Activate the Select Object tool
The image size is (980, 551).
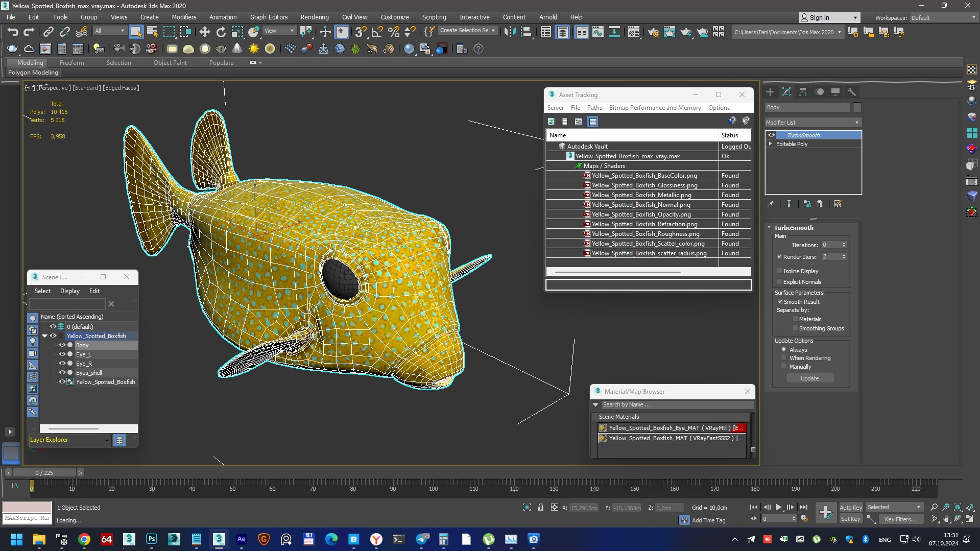click(x=136, y=32)
